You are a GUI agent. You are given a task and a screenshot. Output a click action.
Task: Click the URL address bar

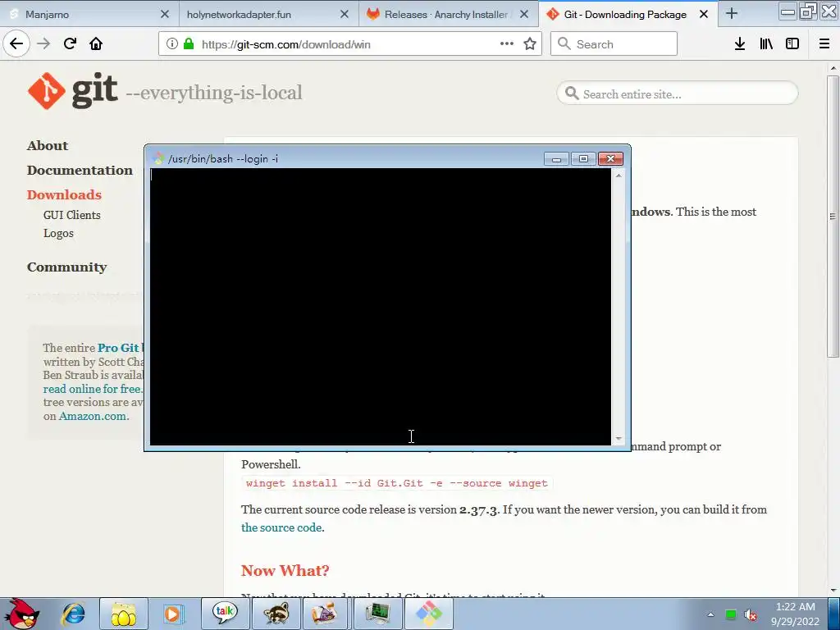[x=348, y=44]
